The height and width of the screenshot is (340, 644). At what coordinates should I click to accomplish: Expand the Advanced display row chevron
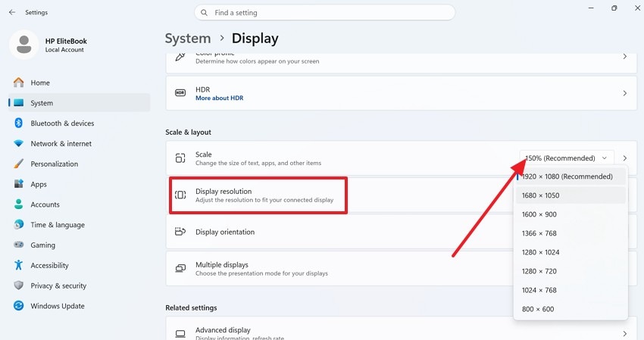click(625, 333)
